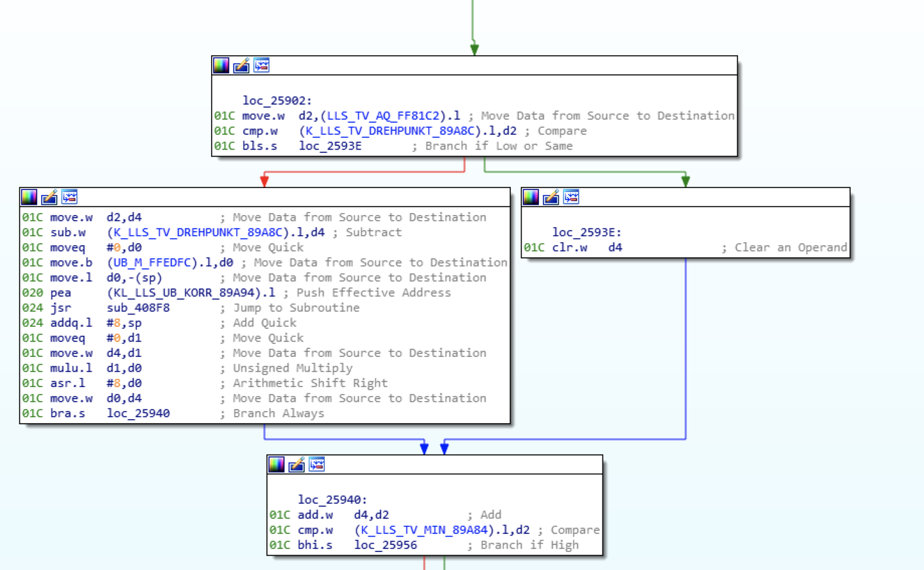Click 'Clear an Operand' comment
This screenshot has width=924, height=570.
click(791, 248)
